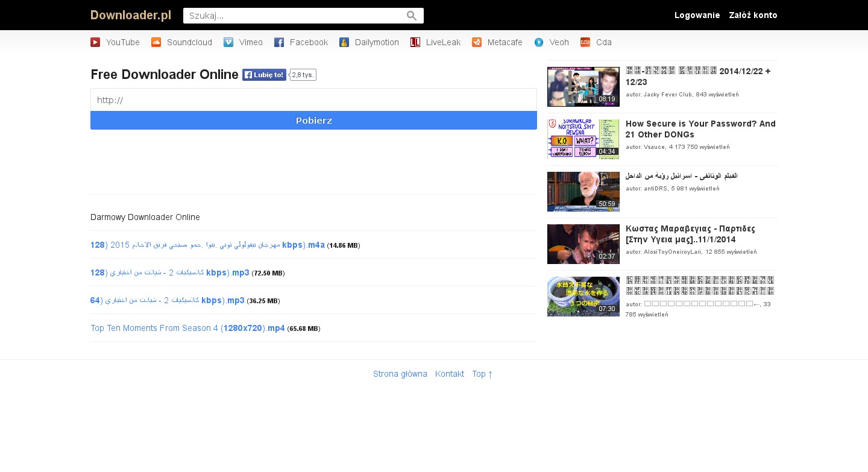Select the Facebook icon in service bar
Viewport: 868px width, 472px height.
[279, 42]
